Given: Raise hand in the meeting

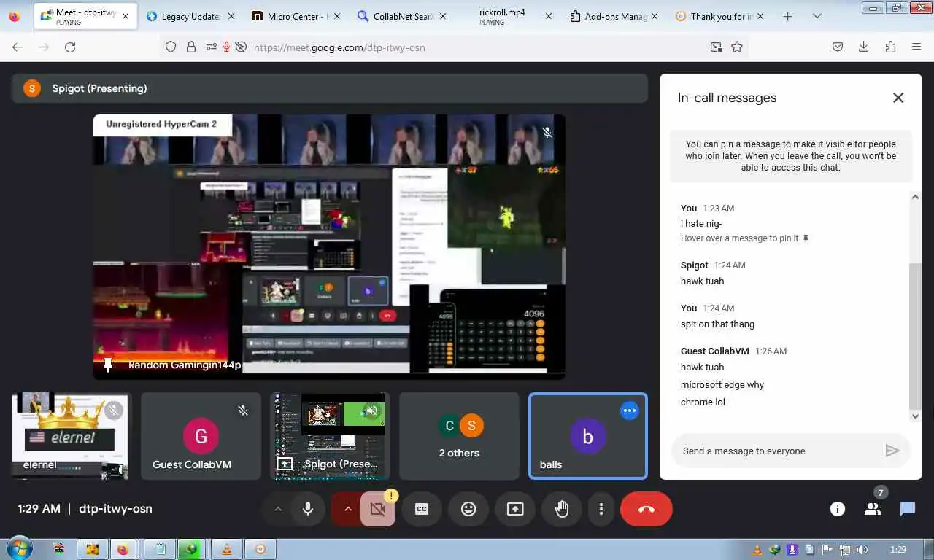Looking at the screenshot, I should (x=562, y=509).
